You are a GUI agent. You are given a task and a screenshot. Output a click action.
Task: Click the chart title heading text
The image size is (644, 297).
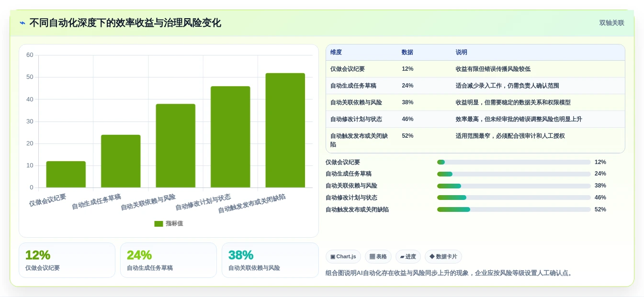(125, 23)
